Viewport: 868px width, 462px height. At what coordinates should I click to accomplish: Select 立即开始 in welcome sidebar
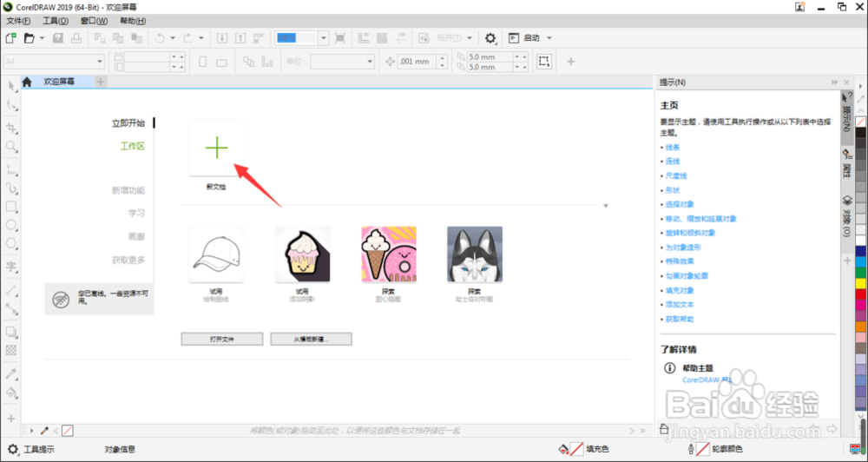pyautogui.click(x=128, y=123)
